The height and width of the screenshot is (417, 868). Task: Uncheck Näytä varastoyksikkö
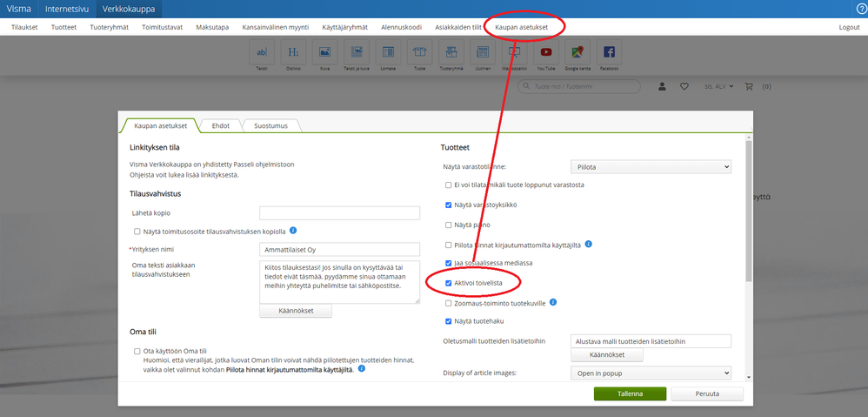pos(449,205)
